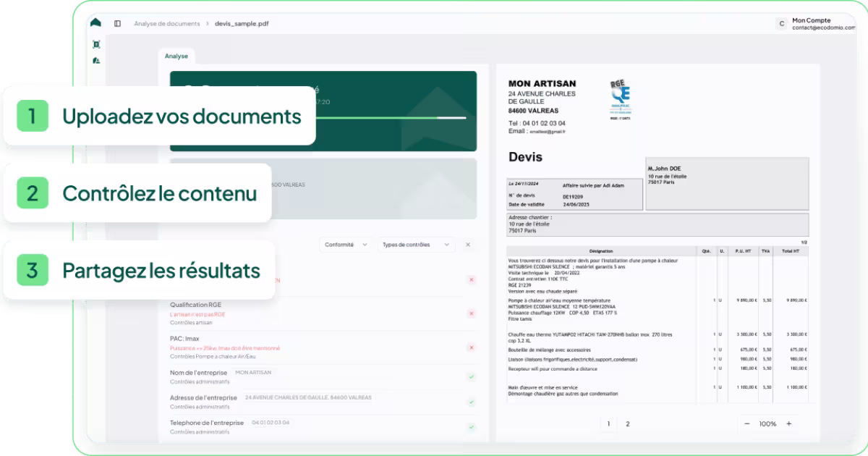The height and width of the screenshot is (456, 868).
Task: Toggle the sidebar panel icon
Action: (x=117, y=23)
